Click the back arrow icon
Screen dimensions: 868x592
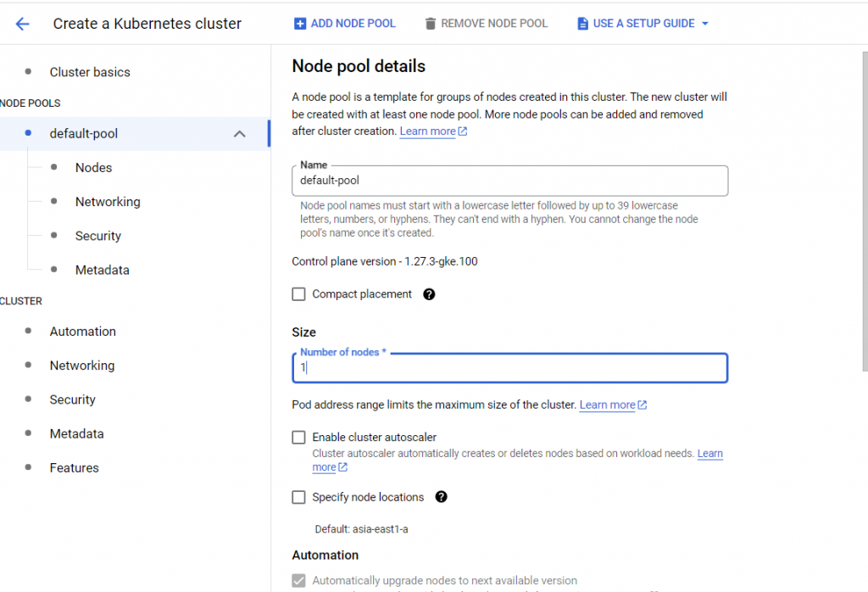click(x=23, y=24)
